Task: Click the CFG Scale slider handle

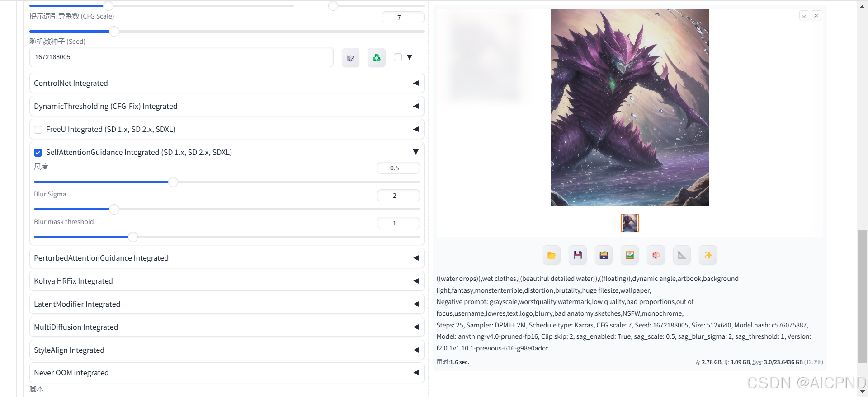Action: pos(114,31)
